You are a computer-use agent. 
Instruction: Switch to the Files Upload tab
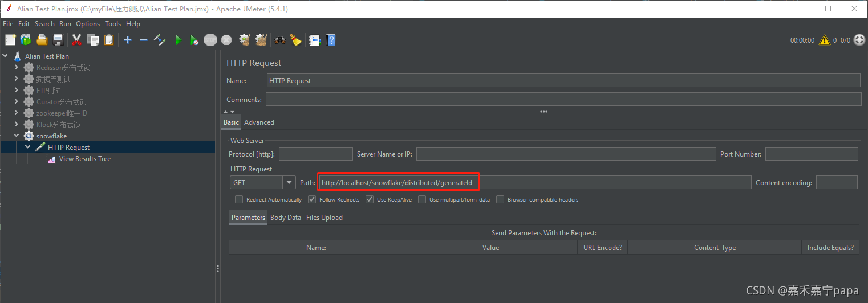tap(325, 218)
